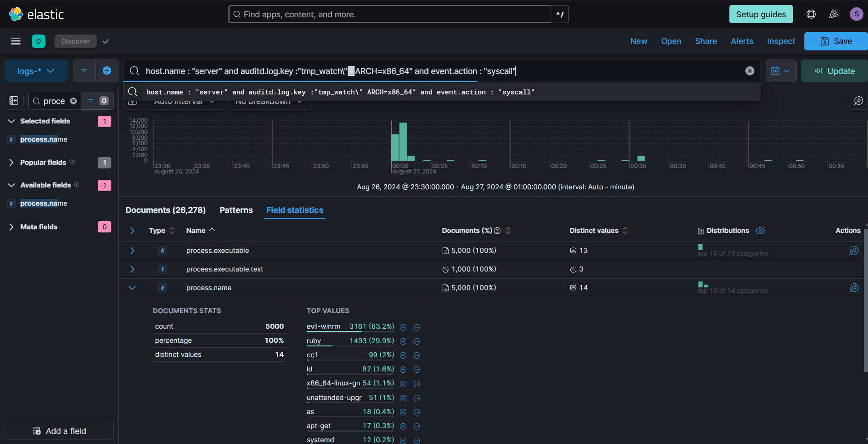Filter out evil-winrm value

(x=417, y=327)
